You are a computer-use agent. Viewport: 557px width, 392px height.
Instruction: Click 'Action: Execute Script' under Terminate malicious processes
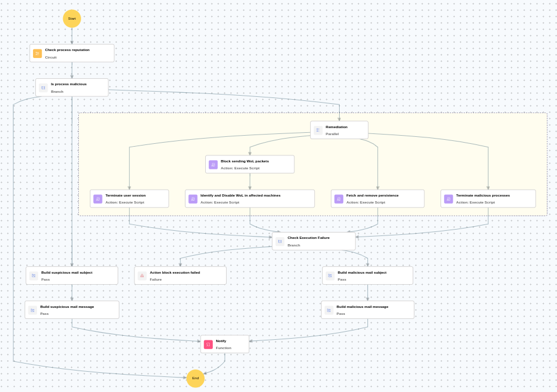tap(475, 202)
